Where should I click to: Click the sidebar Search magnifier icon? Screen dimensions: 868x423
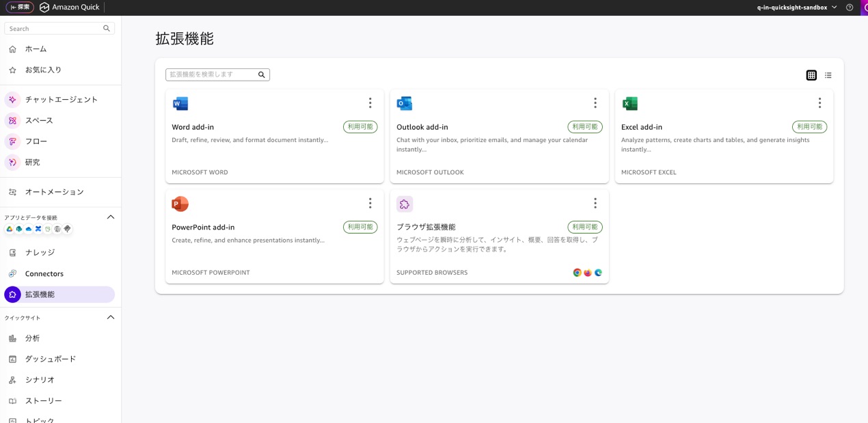(107, 29)
